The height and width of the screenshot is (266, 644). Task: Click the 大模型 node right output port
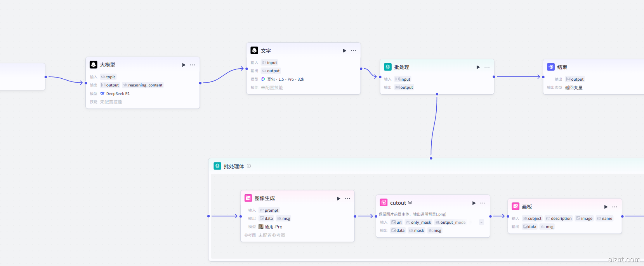200,83
